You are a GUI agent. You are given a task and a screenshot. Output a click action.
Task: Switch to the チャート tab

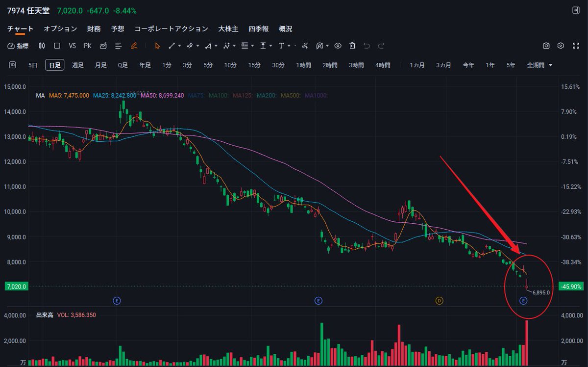[x=20, y=29]
